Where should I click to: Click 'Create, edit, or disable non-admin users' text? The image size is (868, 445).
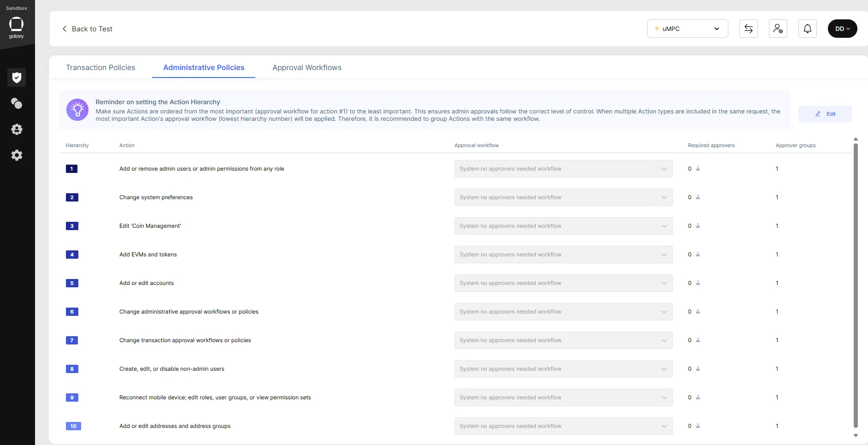pyautogui.click(x=172, y=369)
